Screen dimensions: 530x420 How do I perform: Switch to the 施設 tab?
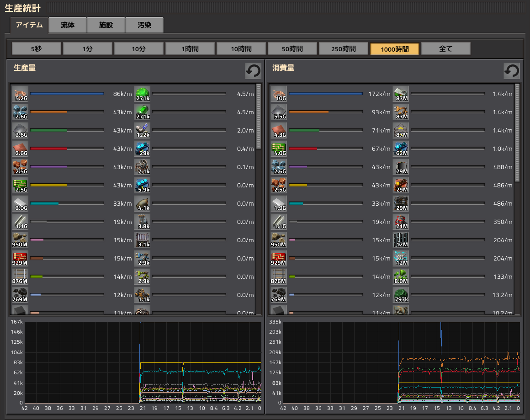106,25
